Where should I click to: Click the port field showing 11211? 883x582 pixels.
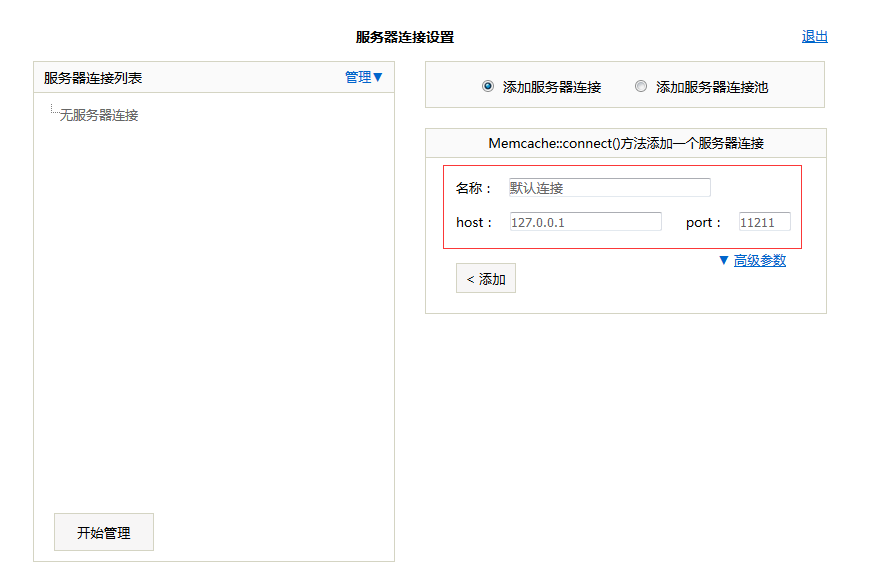coord(763,222)
